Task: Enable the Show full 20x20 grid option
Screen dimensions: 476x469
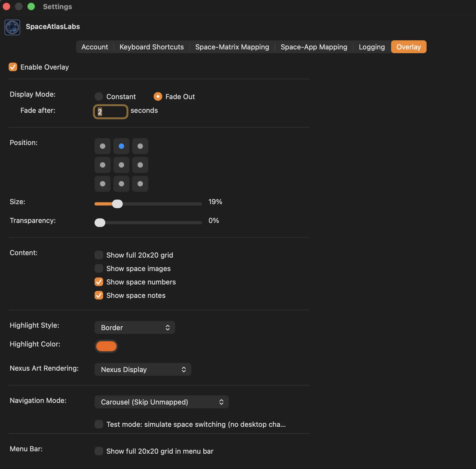Action: pyautogui.click(x=99, y=255)
